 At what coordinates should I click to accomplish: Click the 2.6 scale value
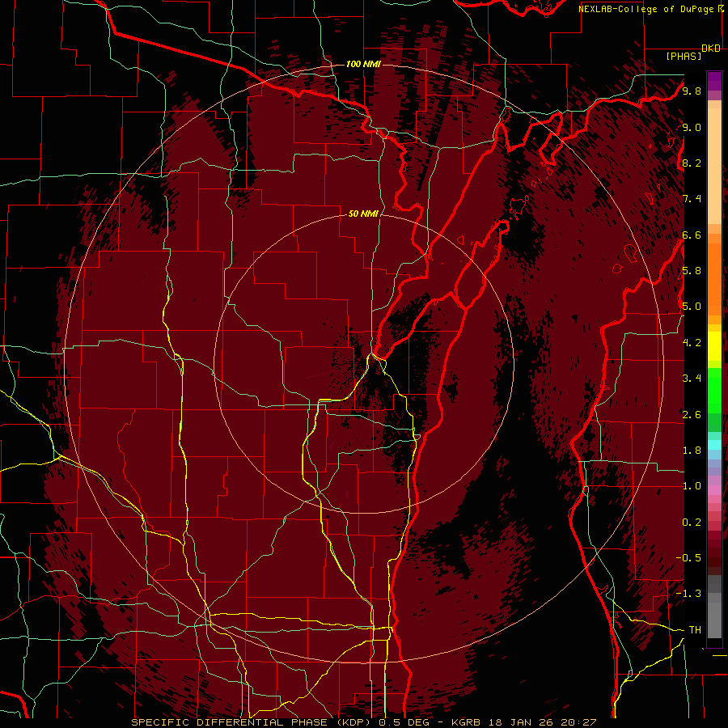(692, 415)
